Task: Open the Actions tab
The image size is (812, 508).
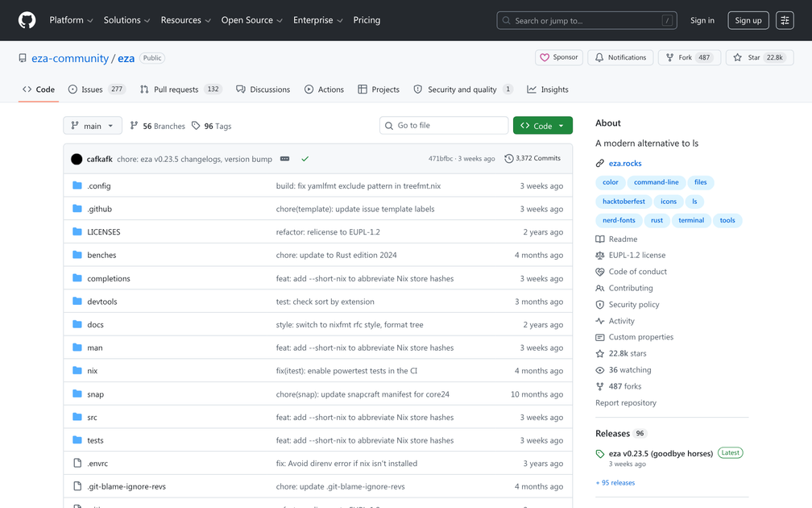Action: pyautogui.click(x=324, y=90)
